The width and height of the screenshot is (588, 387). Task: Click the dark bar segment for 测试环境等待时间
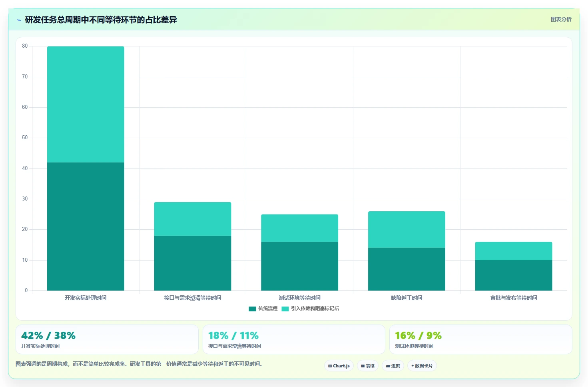tap(300, 266)
